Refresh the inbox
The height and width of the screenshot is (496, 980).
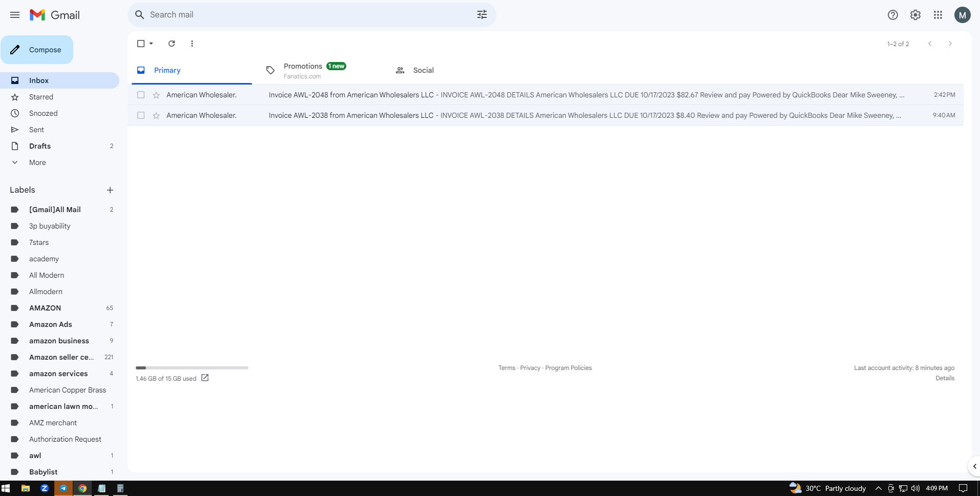[172, 44]
